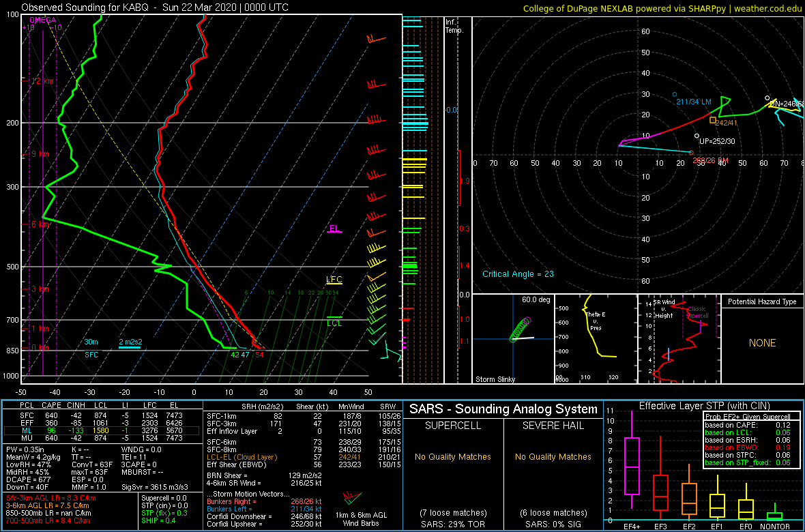The image size is (805, 532).
Task: Click the yellow 'NONE' hazard type
Action: (763, 343)
